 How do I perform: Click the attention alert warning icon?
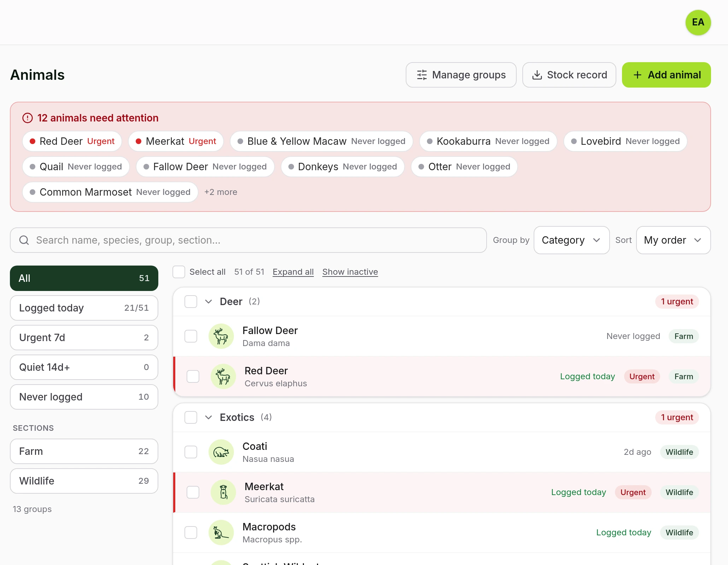pyautogui.click(x=28, y=118)
